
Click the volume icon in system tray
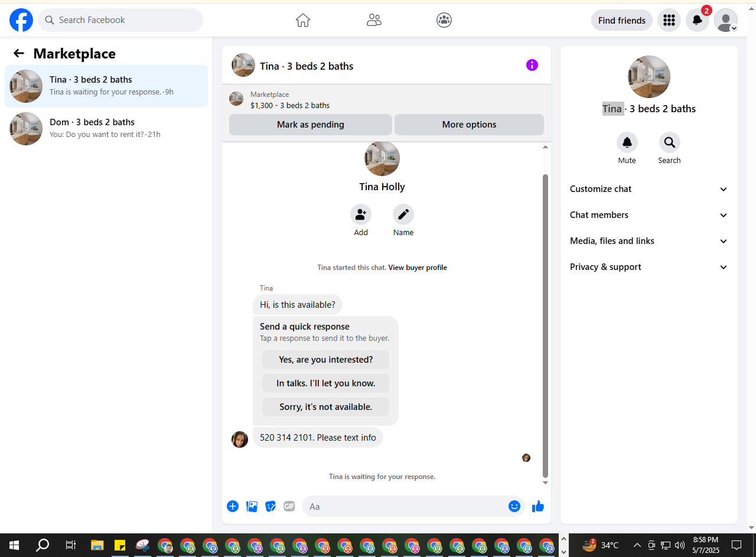680,545
